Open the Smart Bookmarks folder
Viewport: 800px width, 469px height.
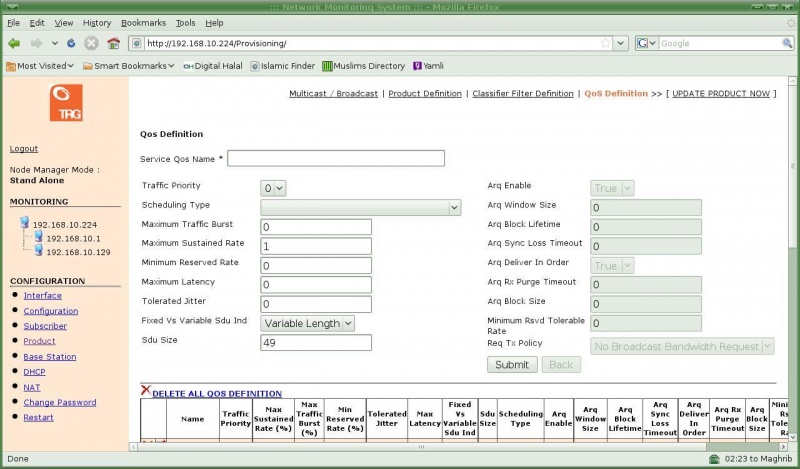coord(129,66)
